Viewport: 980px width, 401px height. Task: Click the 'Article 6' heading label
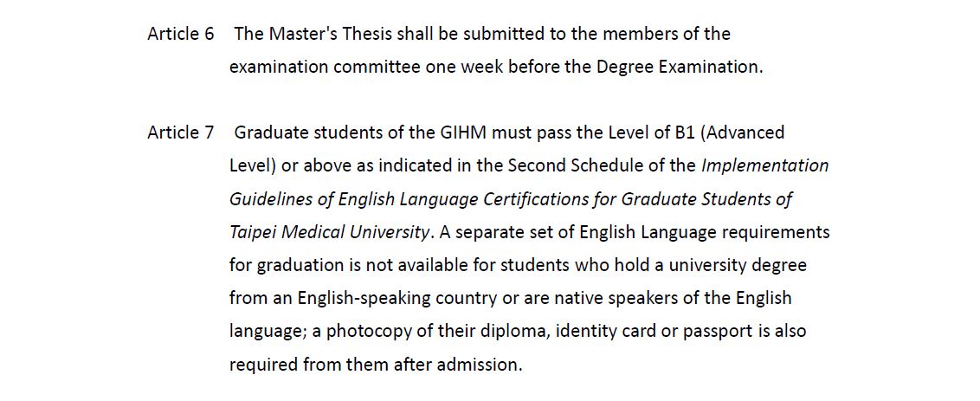pos(181,34)
